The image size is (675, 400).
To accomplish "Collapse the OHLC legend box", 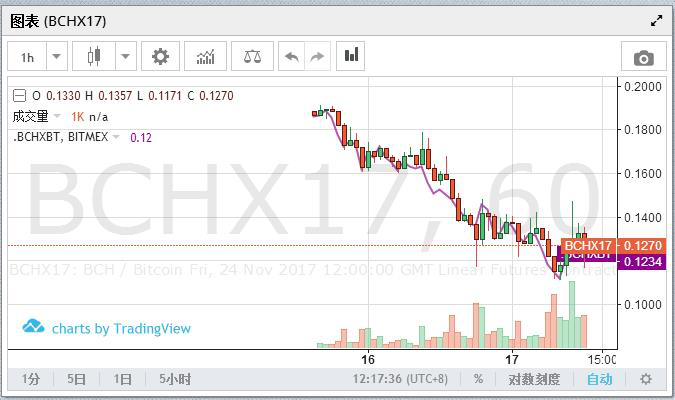I will [19, 96].
